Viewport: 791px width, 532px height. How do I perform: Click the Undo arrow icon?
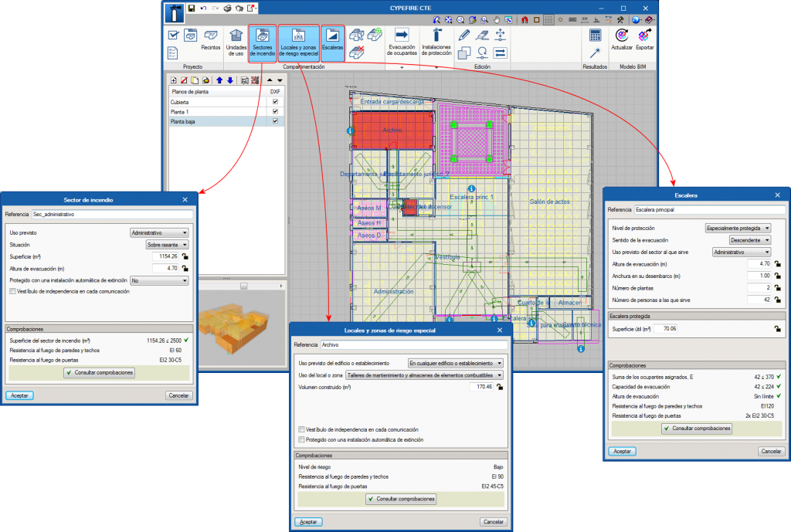(x=203, y=8)
